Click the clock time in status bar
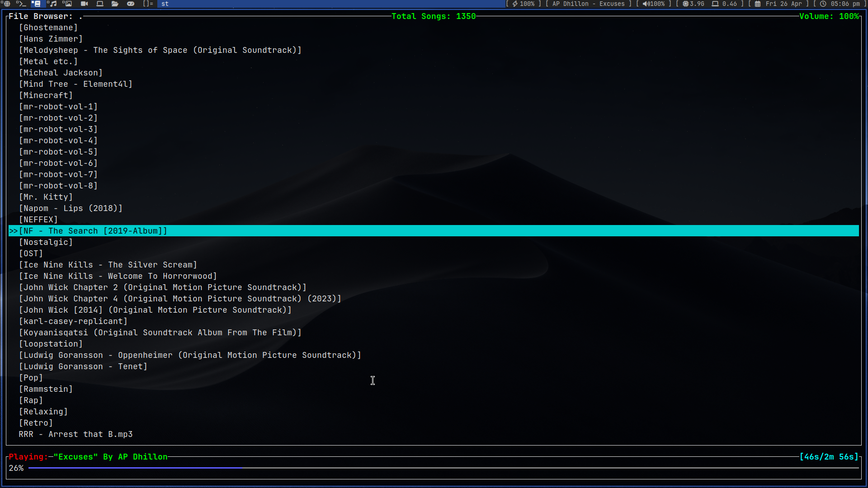 (x=840, y=4)
